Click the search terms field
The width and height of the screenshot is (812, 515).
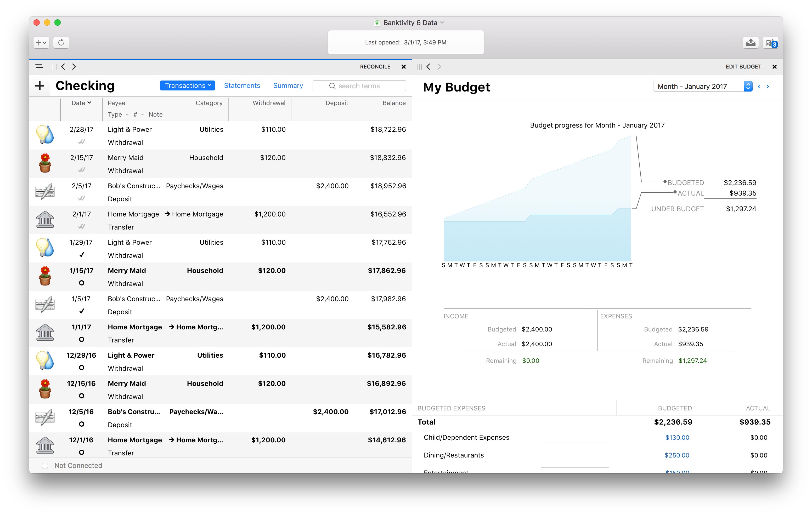(x=359, y=86)
